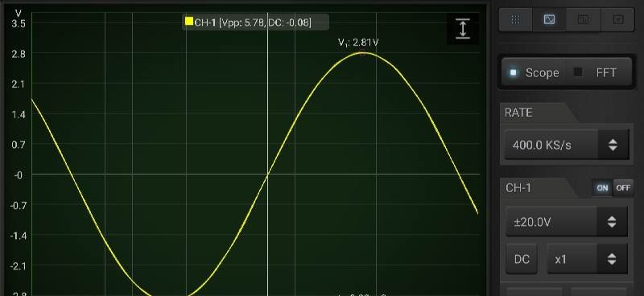Open the 400.0 KS/s rate selector arrows
This screenshot has width=644, height=296.
(613, 145)
